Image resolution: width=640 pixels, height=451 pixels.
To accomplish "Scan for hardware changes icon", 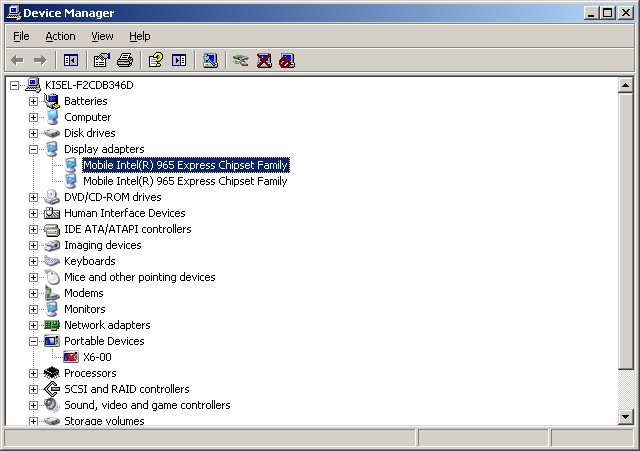I will (210, 61).
